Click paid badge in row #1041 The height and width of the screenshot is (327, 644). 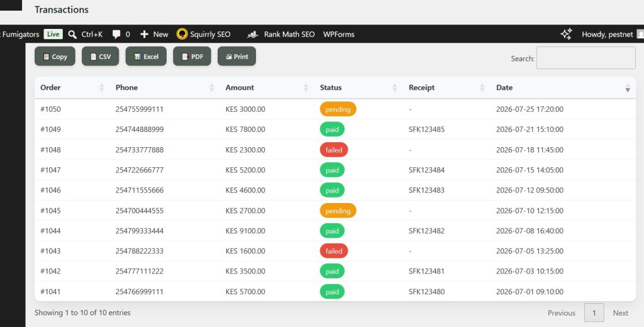tap(332, 292)
